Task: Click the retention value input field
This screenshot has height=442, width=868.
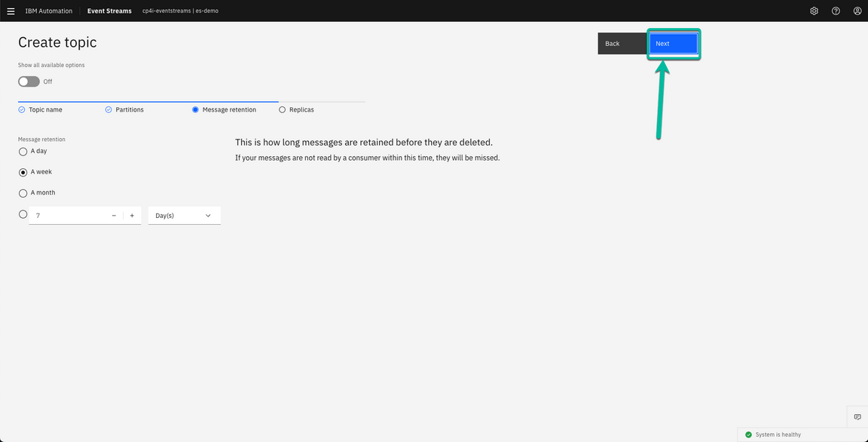Action: tap(68, 215)
